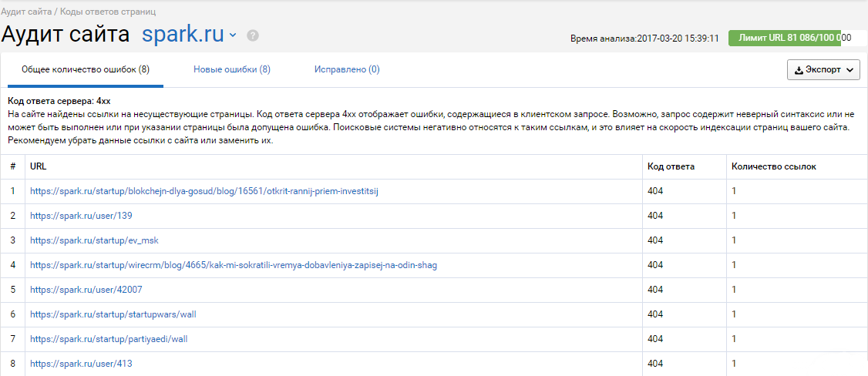This screenshot has height=376, width=868.
Task: Switch to Новые ошибки (8) tab
Action: tap(232, 69)
